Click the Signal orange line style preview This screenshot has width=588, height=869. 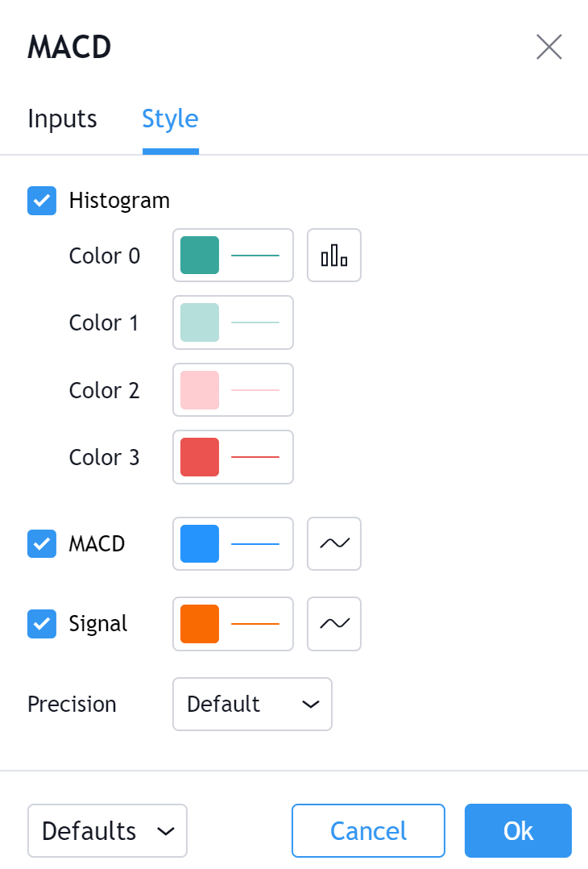pyautogui.click(x=255, y=624)
